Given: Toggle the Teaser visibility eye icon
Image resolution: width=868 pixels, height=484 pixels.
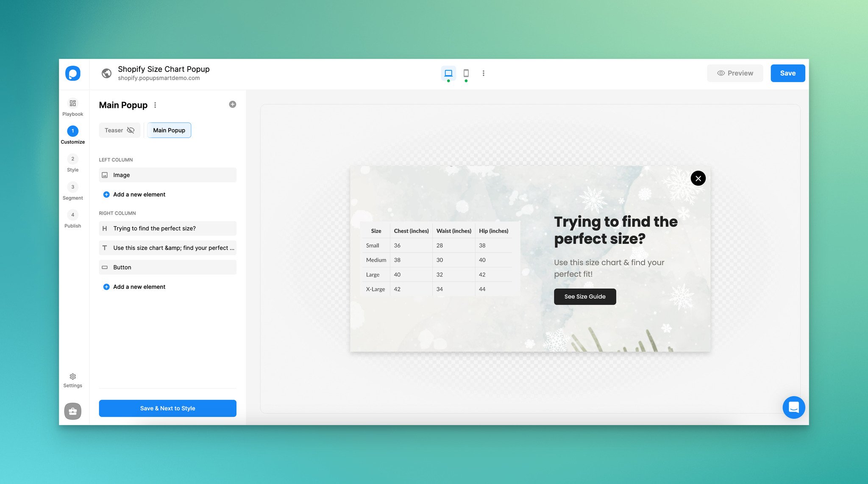Looking at the screenshot, I should tap(131, 130).
